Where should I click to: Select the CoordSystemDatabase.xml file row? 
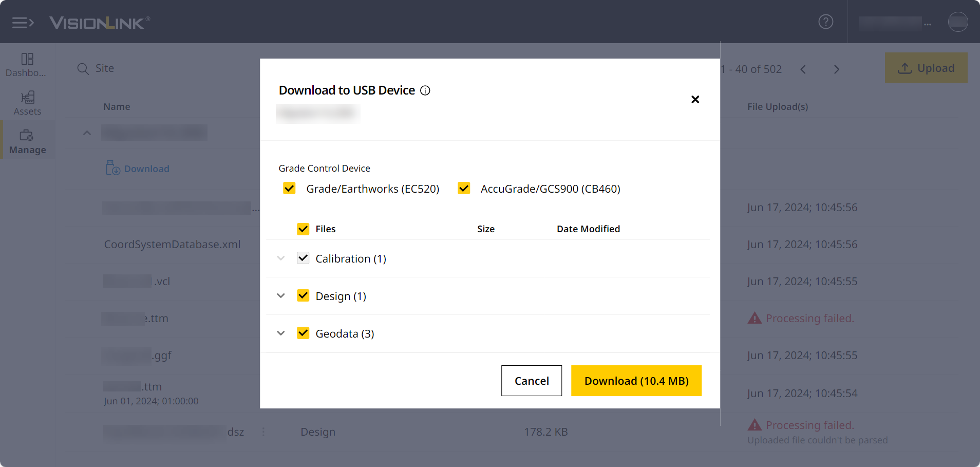click(x=173, y=245)
